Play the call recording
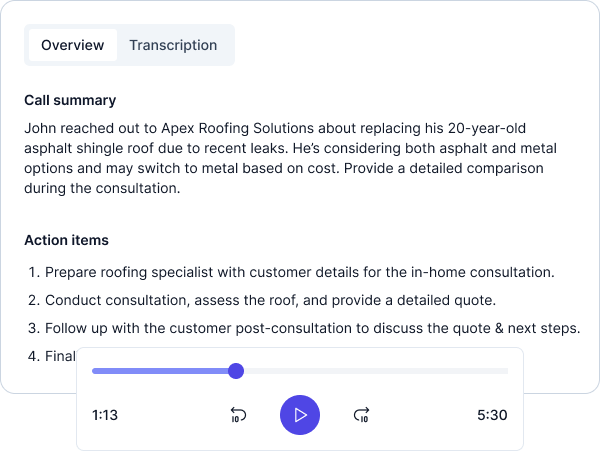The image size is (600, 451). pyautogui.click(x=300, y=415)
